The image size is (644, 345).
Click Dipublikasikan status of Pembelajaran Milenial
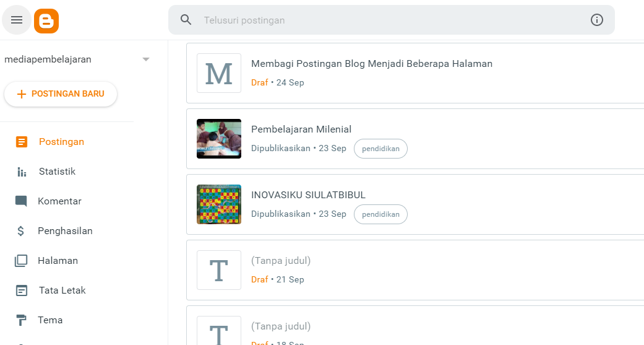coord(280,148)
